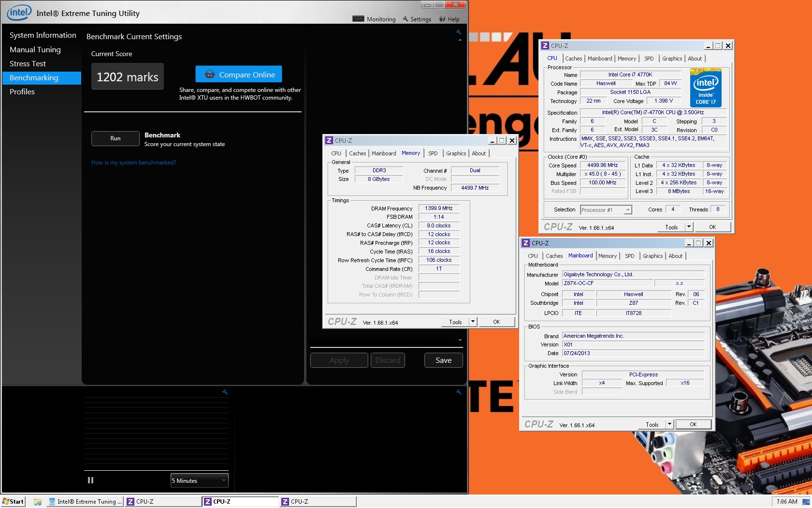Click the taskbar clock 7:06 AM
This screenshot has height=508, width=812.
tap(786, 502)
